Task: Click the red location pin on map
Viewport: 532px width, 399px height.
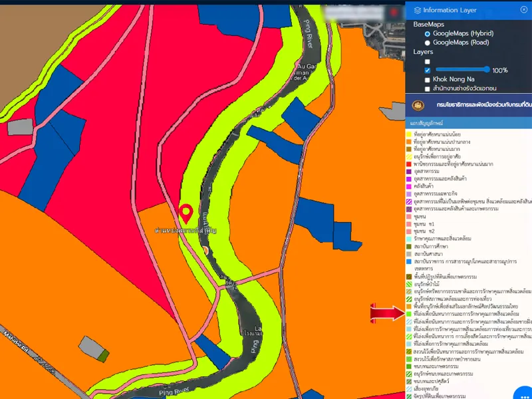Action: 186,213
